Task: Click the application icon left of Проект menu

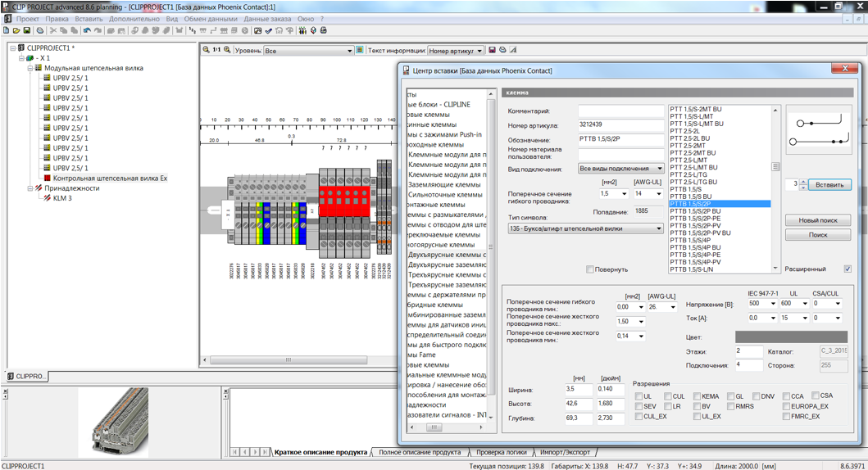Action: (x=7, y=19)
